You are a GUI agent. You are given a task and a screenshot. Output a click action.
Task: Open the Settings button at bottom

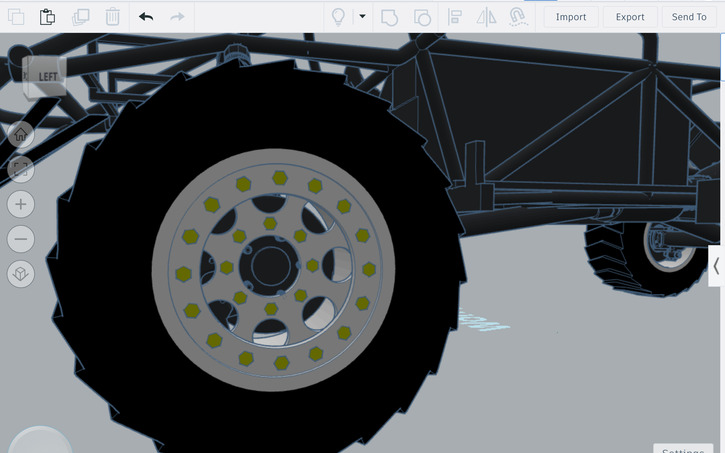[683, 449]
